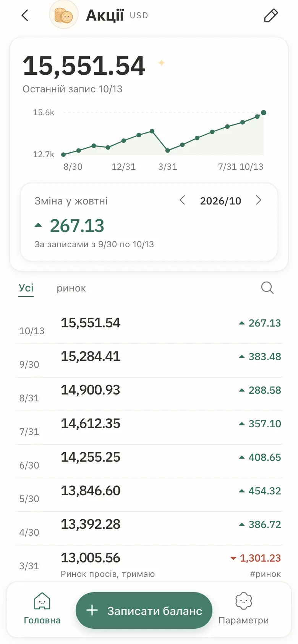Open the pencil edit icon
Image resolution: width=298 pixels, height=644 pixels.
(x=271, y=16)
